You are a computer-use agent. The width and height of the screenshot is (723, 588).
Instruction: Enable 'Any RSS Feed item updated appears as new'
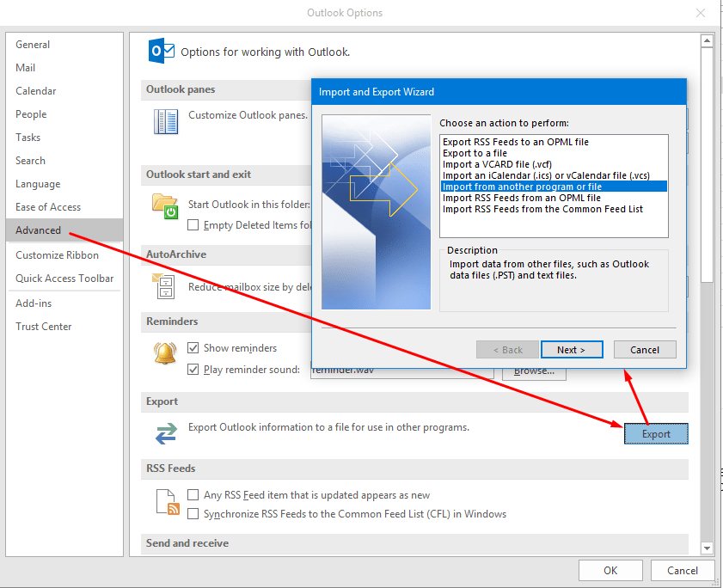pyautogui.click(x=193, y=494)
